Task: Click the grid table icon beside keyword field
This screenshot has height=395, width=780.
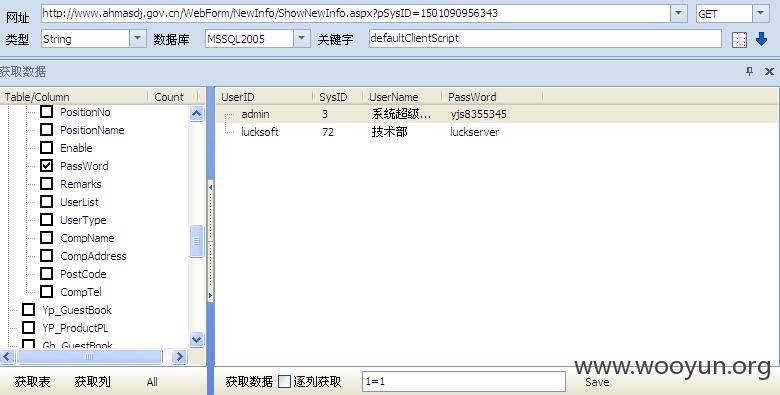Action: 739,39
